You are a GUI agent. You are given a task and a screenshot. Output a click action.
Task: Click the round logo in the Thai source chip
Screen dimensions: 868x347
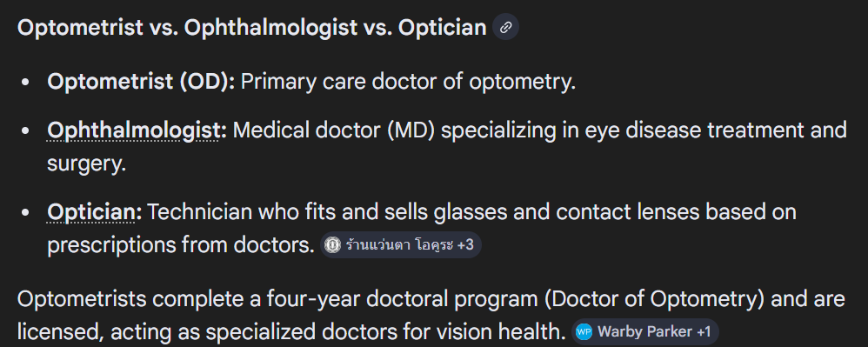click(x=333, y=244)
